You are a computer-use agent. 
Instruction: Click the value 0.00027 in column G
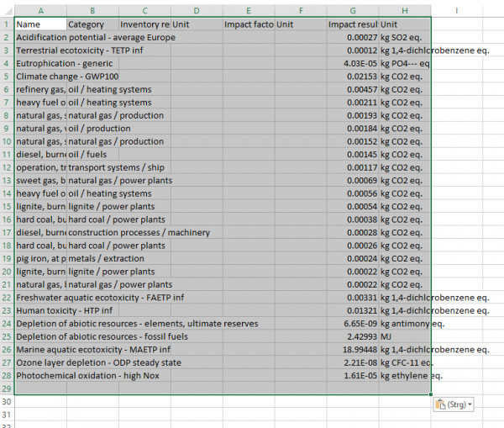tap(353, 37)
